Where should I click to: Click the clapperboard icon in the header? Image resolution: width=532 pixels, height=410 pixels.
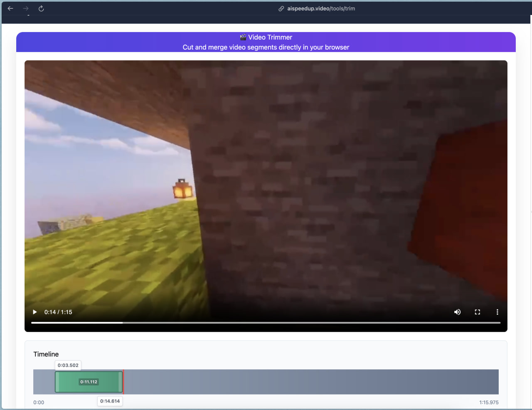pos(243,37)
